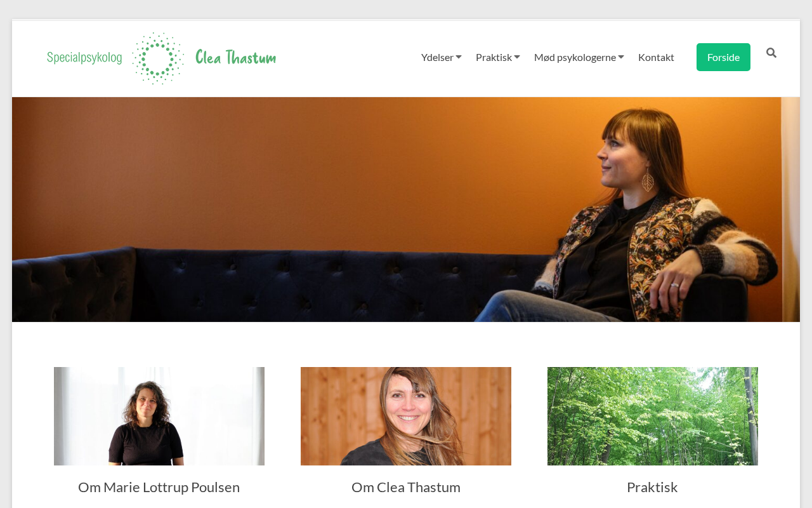
Task: Open the green forest thumbnail image
Action: [x=653, y=416]
